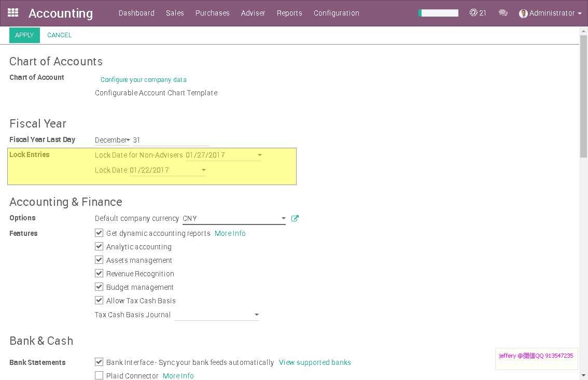
Task: Click the Lock Date for Non-Advisers date field
Action: pyautogui.click(x=223, y=155)
